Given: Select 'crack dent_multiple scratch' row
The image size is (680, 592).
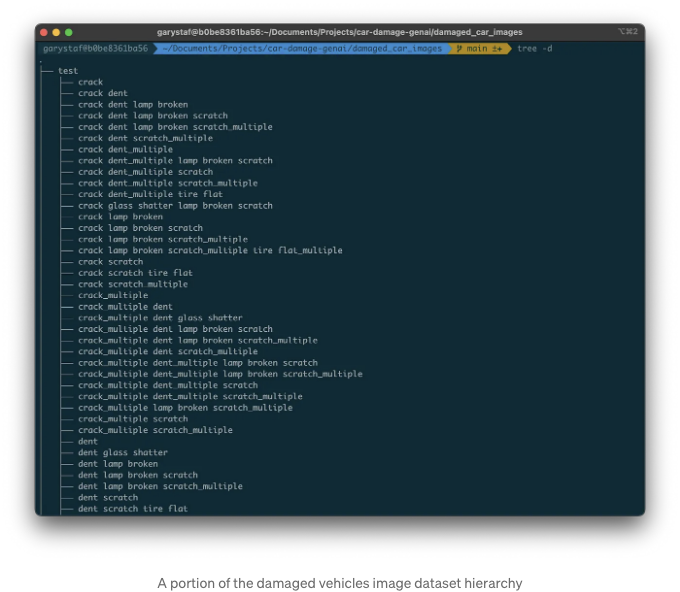Looking at the screenshot, I should coord(145,172).
